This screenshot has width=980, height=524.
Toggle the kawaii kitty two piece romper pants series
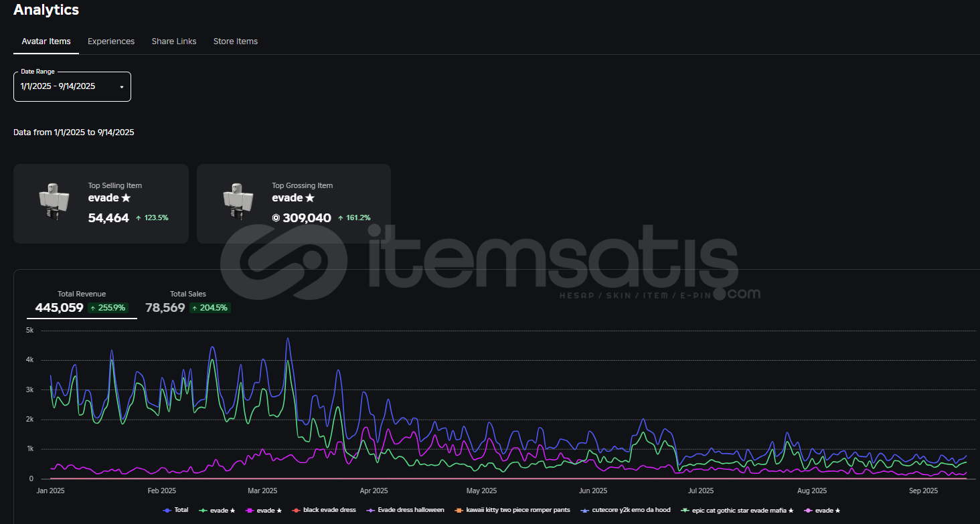point(513,510)
